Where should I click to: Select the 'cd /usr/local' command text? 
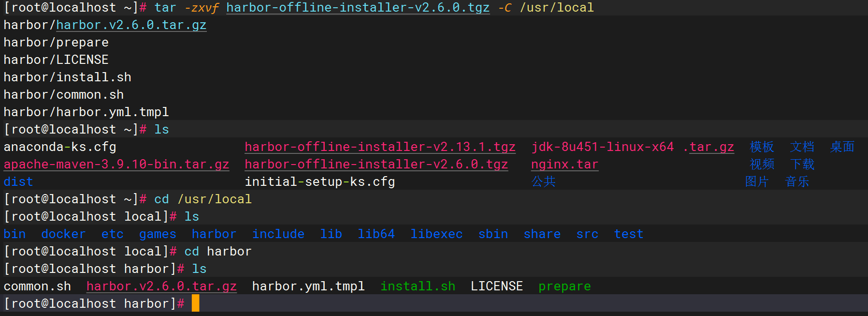click(203, 199)
